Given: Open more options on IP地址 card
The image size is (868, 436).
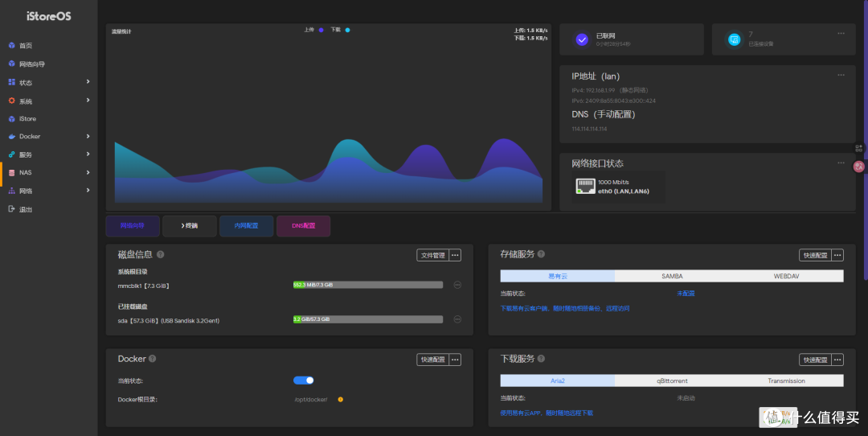Looking at the screenshot, I should [x=841, y=75].
